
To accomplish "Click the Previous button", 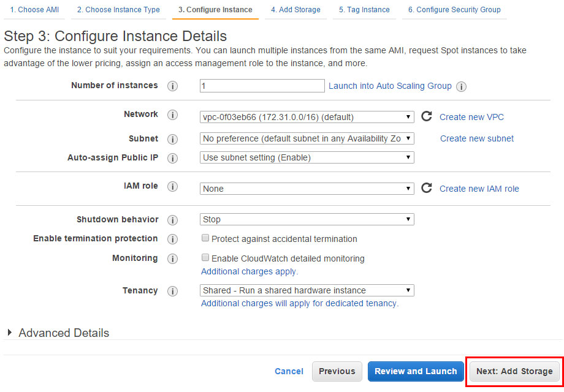I will click(x=337, y=371).
